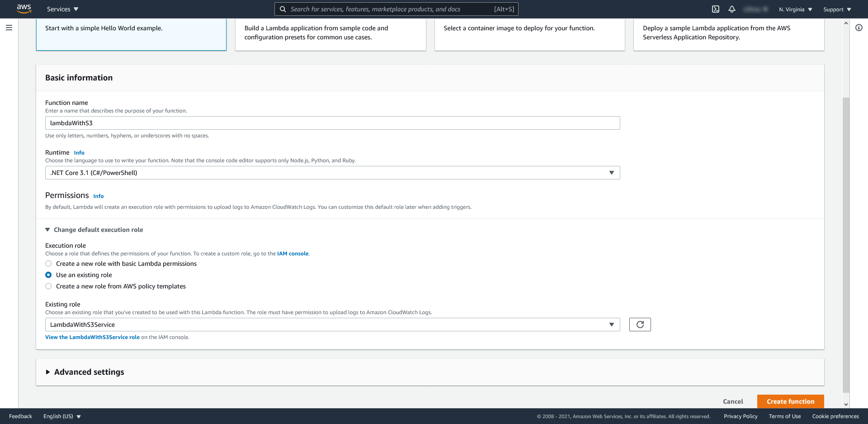This screenshot has width=868, height=424.
Task: Click the page vertical scrollbar thumb
Action: pyautogui.click(x=846, y=245)
